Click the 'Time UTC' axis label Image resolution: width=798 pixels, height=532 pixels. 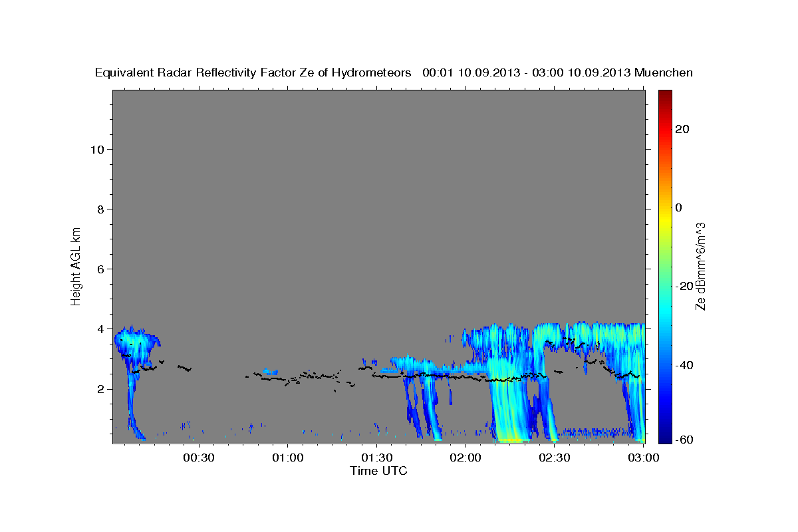pyautogui.click(x=378, y=471)
